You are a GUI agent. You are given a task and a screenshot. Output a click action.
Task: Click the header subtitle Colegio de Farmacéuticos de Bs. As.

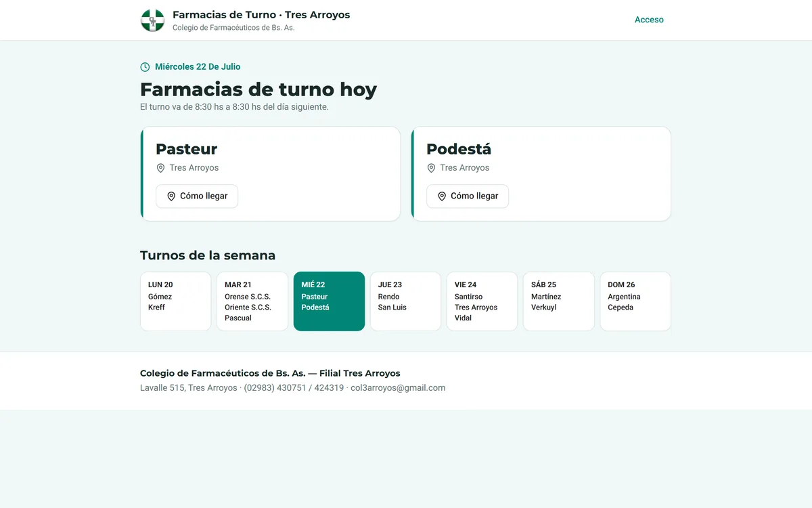[x=233, y=28]
